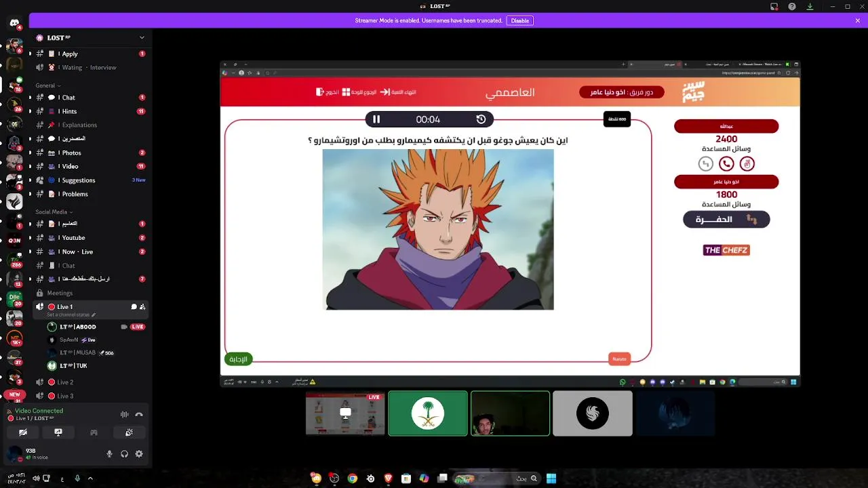The height and width of the screenshot is (488, 868).
Task: Click the الخروج exit button in game header
Action: [328, 92]
